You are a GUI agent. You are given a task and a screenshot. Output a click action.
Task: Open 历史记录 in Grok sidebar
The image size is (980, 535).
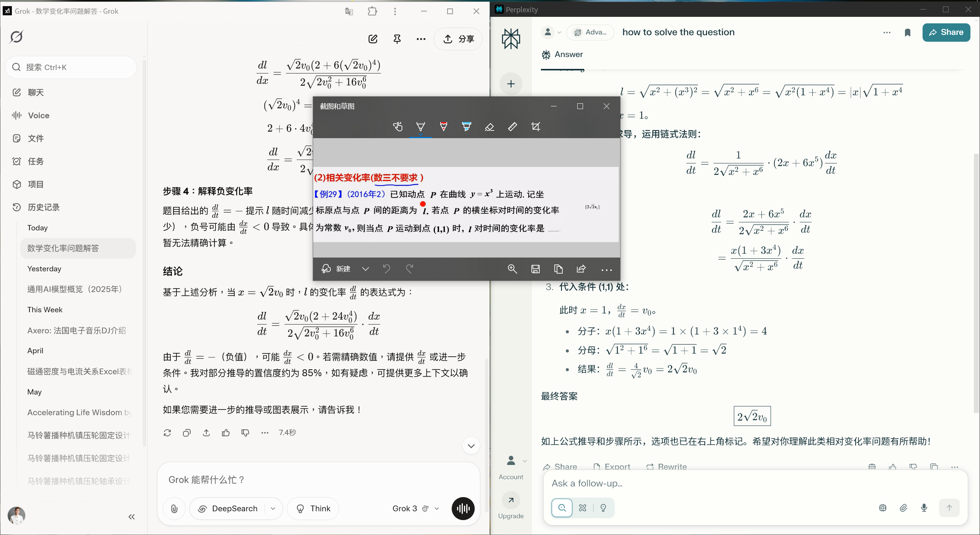pos(43,207)
